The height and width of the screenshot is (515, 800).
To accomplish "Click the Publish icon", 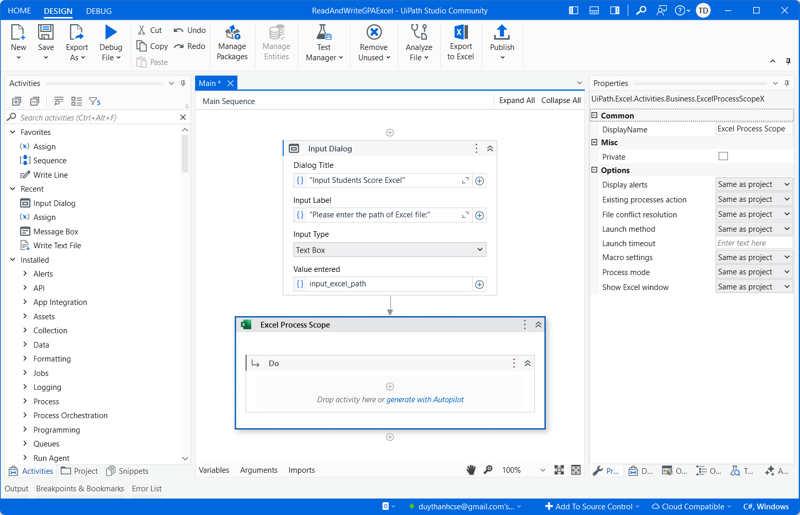I will tap(502, 33).
